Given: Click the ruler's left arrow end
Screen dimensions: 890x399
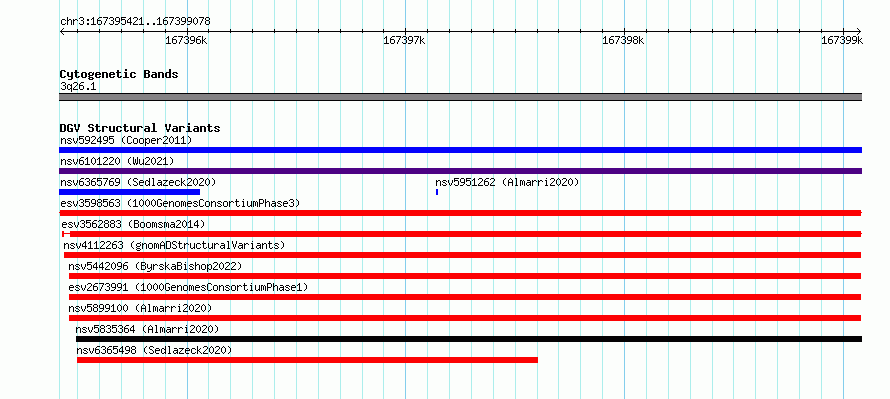Looking at the screenshot, I should (x=62, y=31).
